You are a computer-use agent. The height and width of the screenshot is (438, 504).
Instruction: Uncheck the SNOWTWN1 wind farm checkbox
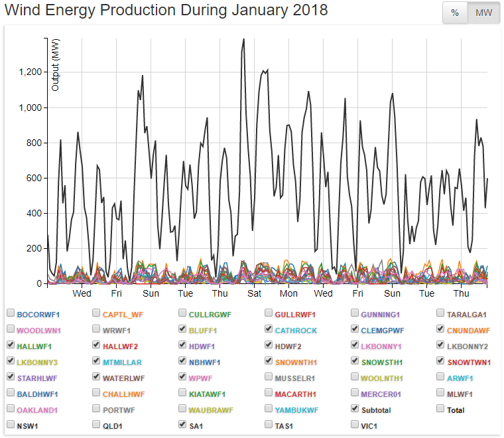click(441, 362)
